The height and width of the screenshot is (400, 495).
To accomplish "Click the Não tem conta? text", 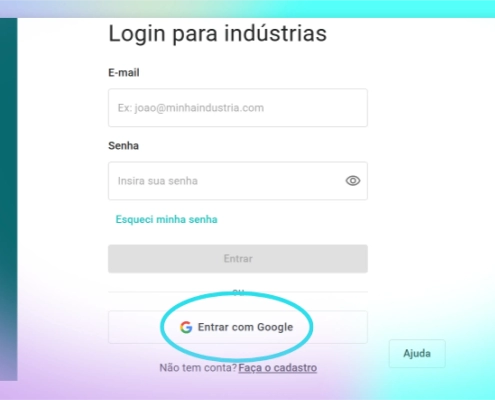I will tap(198, 368).
